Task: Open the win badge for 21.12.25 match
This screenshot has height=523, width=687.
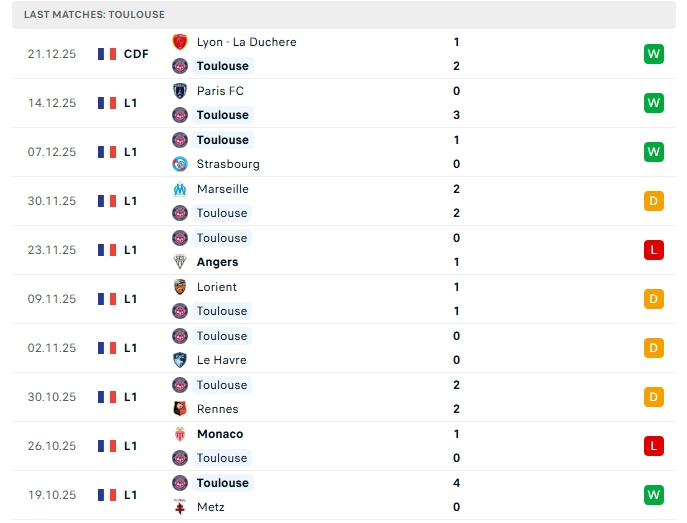Action: point(654,54)
